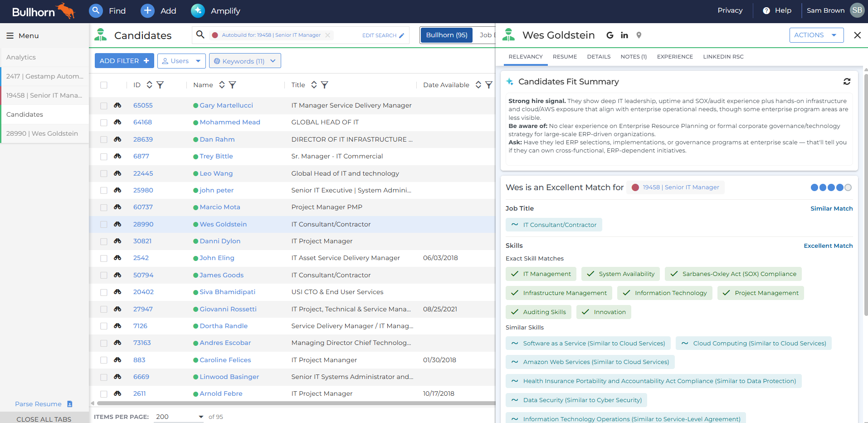
Task: Change items per page dropdown
Action: click(179, 417)
